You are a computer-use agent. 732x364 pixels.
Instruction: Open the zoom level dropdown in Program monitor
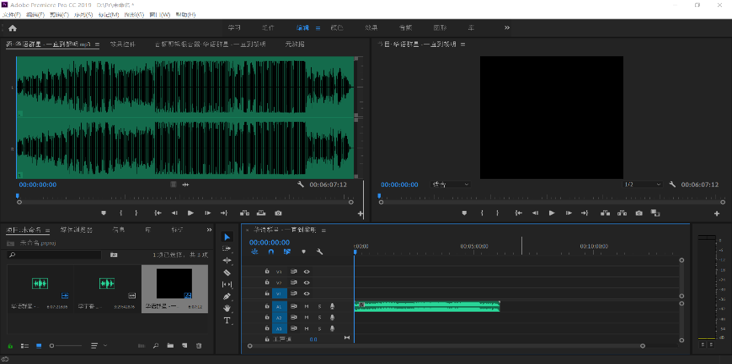pyautogui.click(x=450, y=185)
